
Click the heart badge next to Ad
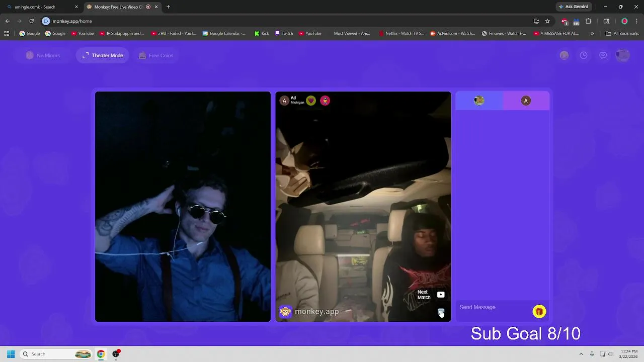coord(311,101)
